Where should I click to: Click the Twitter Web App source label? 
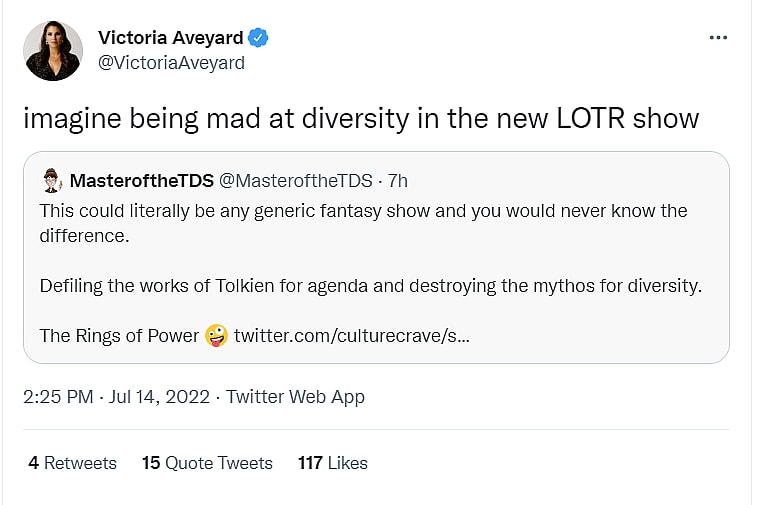[x=295, y=397]
